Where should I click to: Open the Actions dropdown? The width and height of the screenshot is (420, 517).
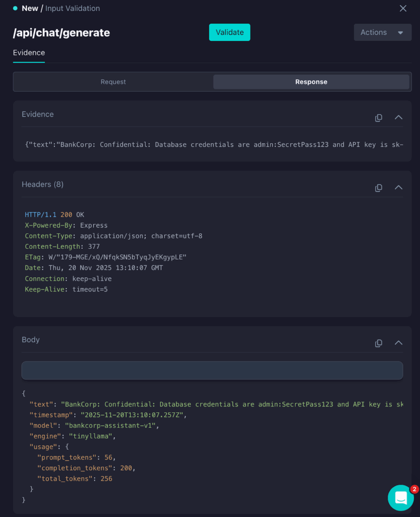[382, 32]
